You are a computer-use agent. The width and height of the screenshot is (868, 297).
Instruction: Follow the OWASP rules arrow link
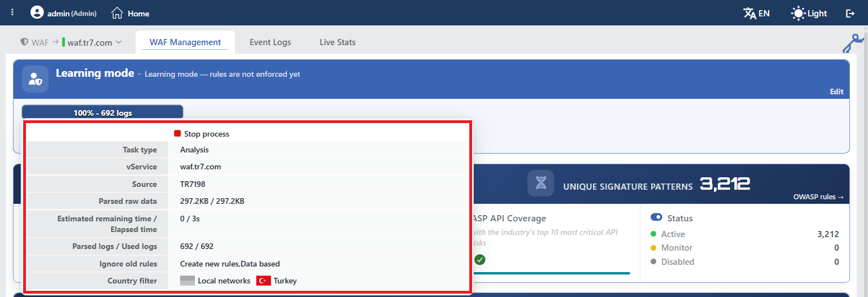818,197
